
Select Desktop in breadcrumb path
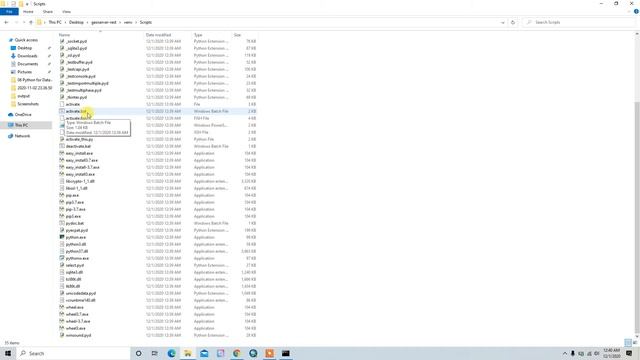pos(76,22)
